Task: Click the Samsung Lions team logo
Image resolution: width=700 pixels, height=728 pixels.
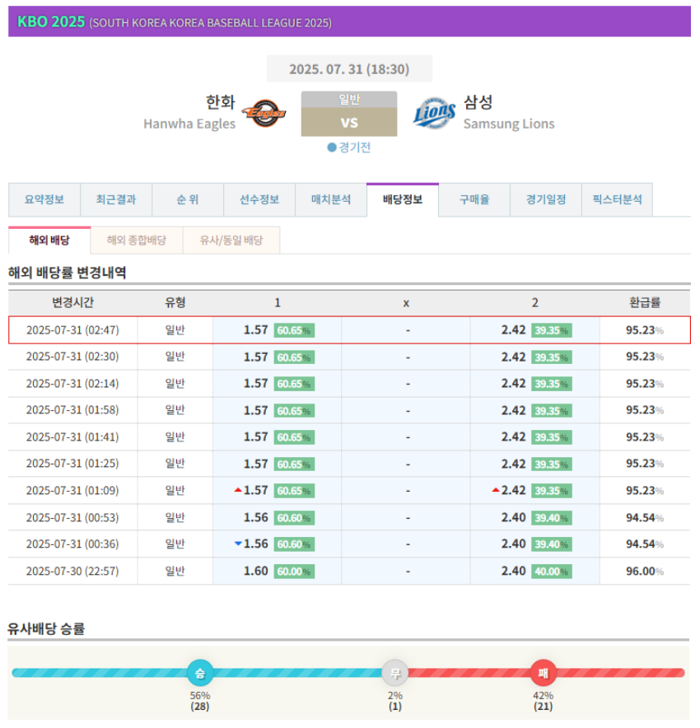Action: (x=434, y=113)
